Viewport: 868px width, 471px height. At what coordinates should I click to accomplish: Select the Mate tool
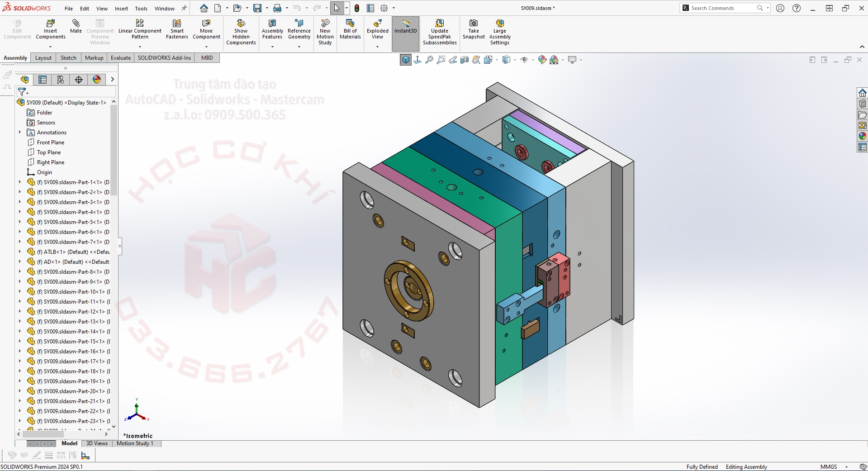(x=76, y=26)
